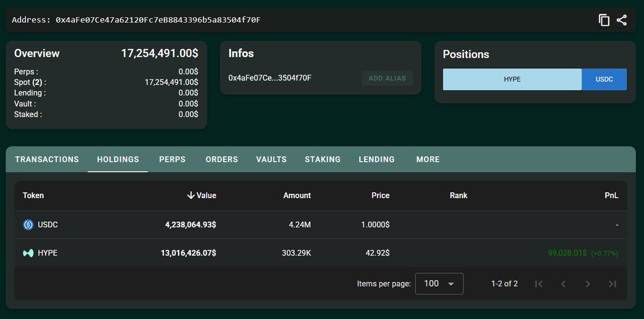The width and height of the screenshot is (644, 319).
Task: Sort holdings by Rank column header
Action: [458, 195]
